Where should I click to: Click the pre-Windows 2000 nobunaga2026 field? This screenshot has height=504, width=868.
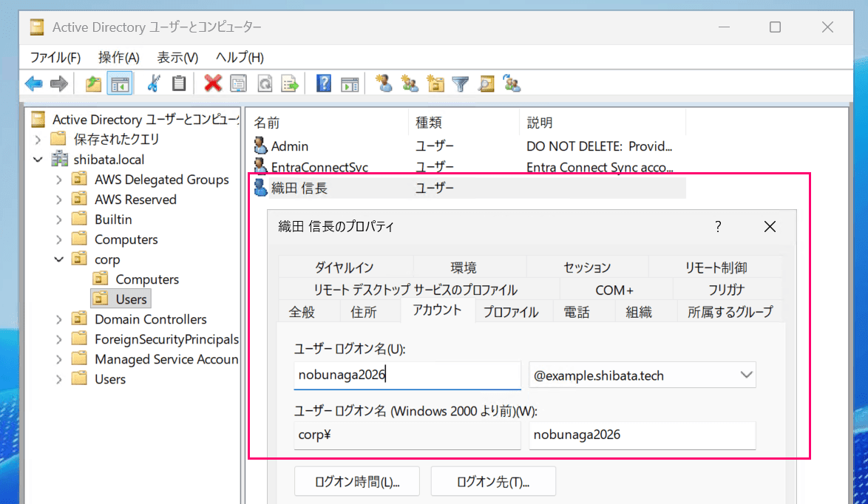pyautogui.click(x=642, y=435)
